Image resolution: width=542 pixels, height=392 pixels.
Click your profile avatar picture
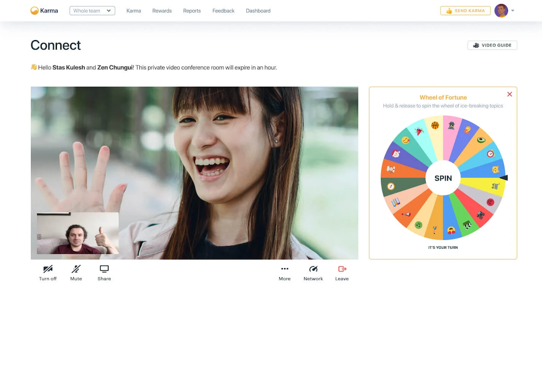point(500,10)
